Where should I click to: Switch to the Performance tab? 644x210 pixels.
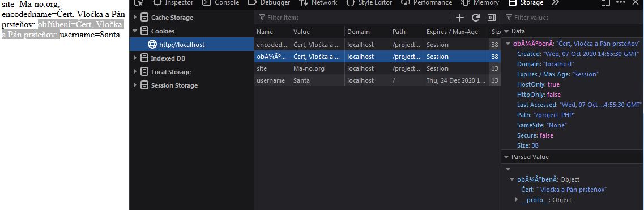coord(427,2)
